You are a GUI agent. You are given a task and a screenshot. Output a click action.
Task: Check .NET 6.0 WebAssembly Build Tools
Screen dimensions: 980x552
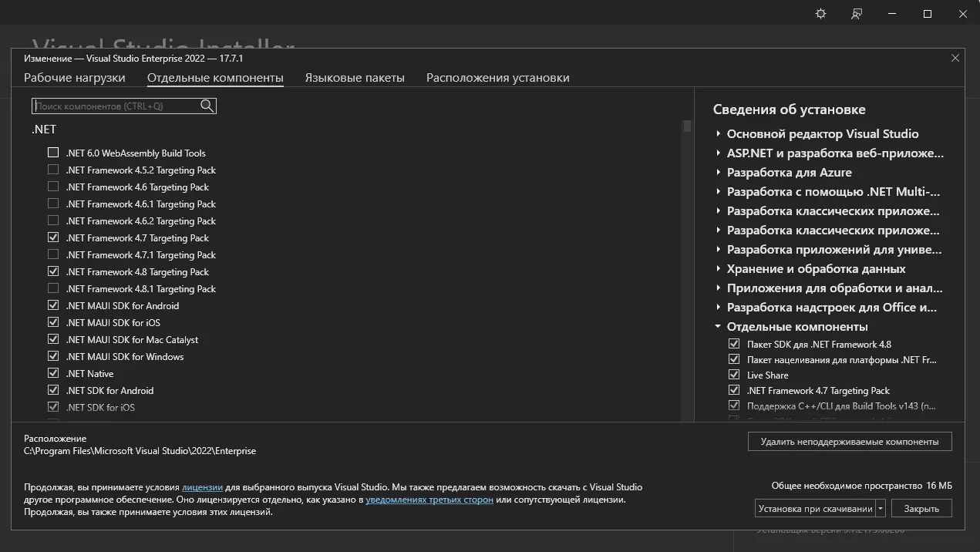[53, 153]
